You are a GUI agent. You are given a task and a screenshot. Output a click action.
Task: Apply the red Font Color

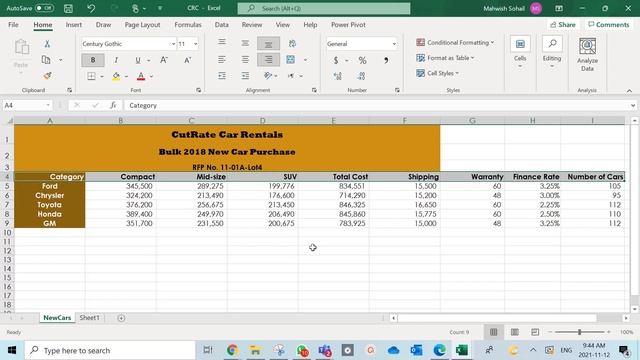coord(141,76)
